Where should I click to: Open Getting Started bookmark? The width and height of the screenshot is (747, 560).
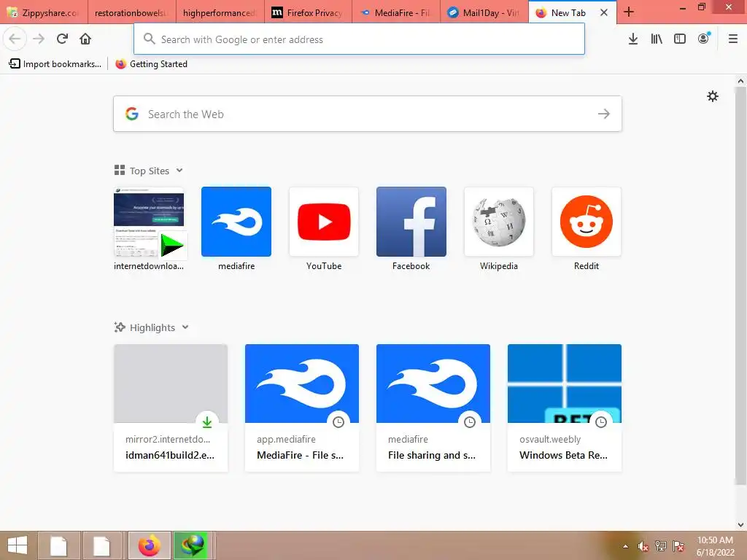(152, 64)
